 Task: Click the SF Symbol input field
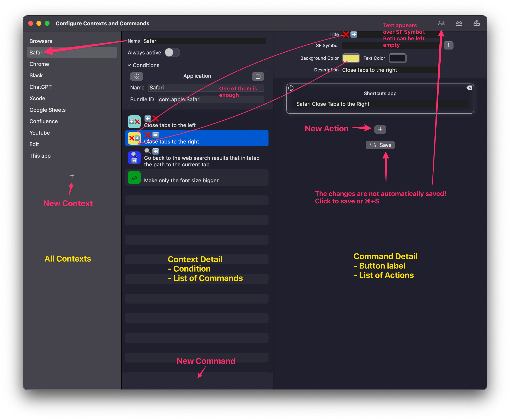click(390, 45)
